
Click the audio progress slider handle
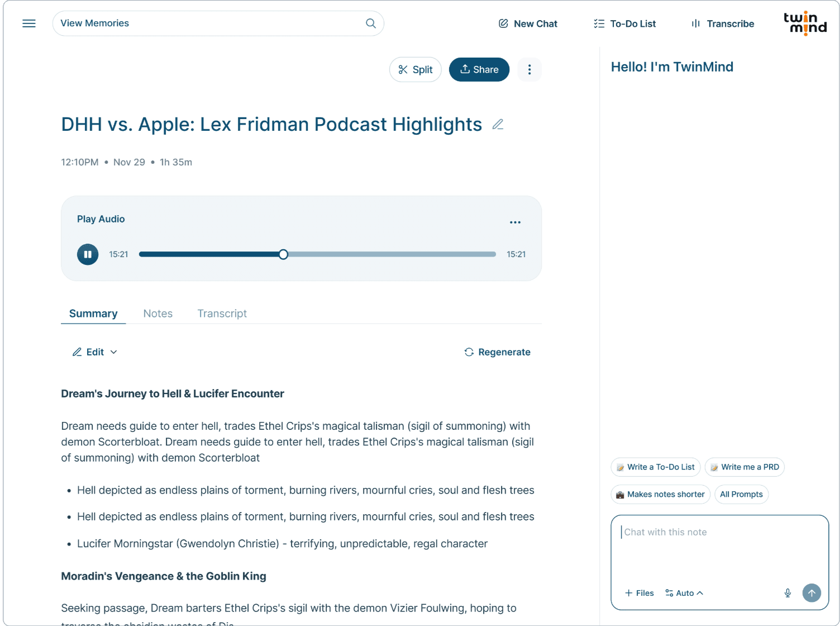283,254
